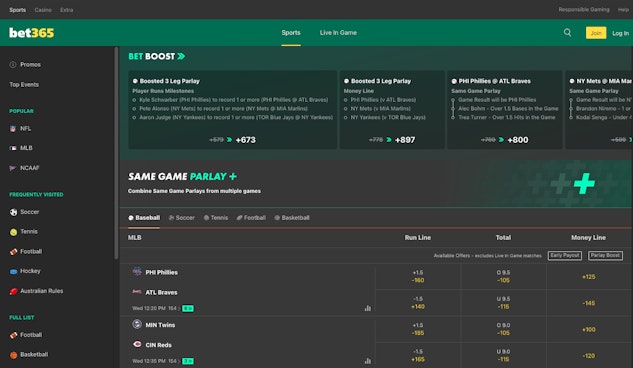633x368 pixels.
Task: Pick MIN Twins money line +100
Action: coord(589,329)
